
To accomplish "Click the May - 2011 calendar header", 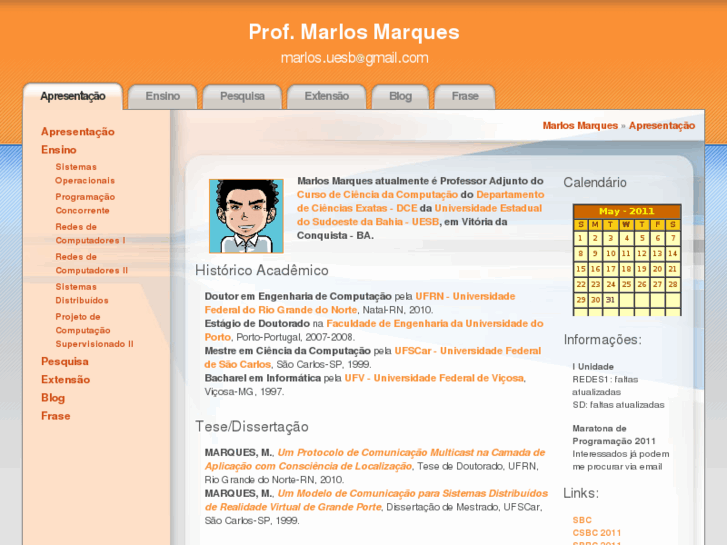I will pos(627,212).
